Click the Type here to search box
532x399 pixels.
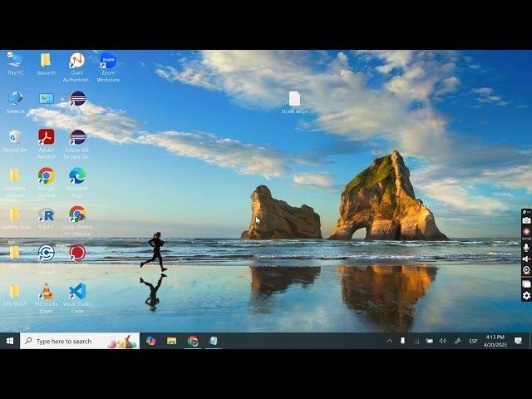tap(80, 341)
